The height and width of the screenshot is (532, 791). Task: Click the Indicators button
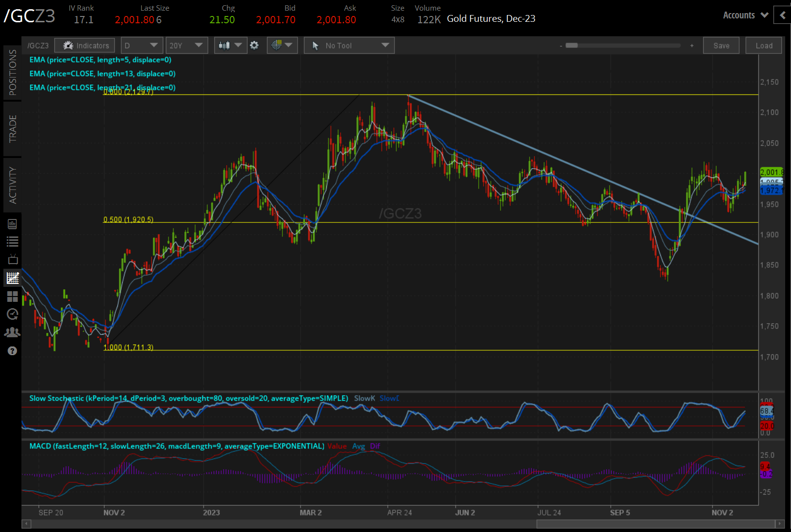pyautogui.click(x=85, y=46)
